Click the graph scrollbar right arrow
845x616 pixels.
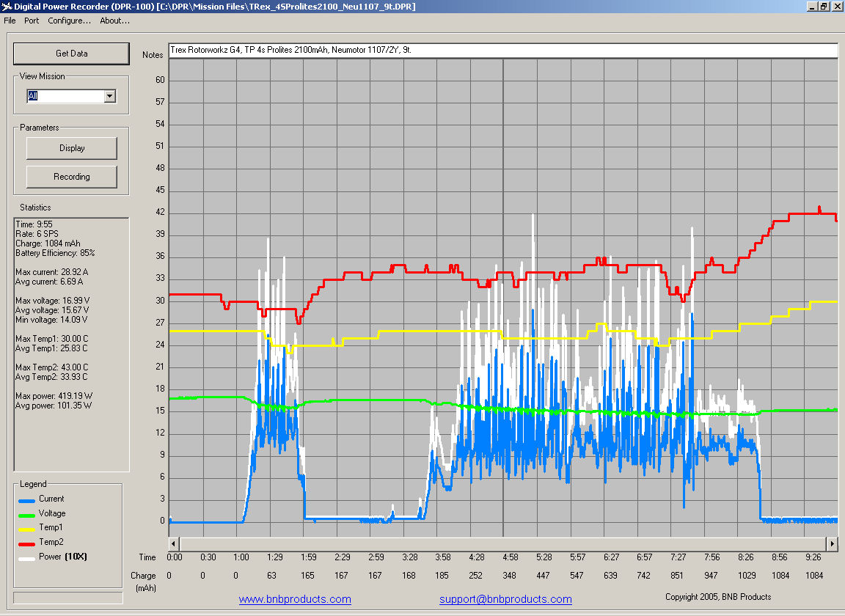pyautogui.click(x=832, y=544)
